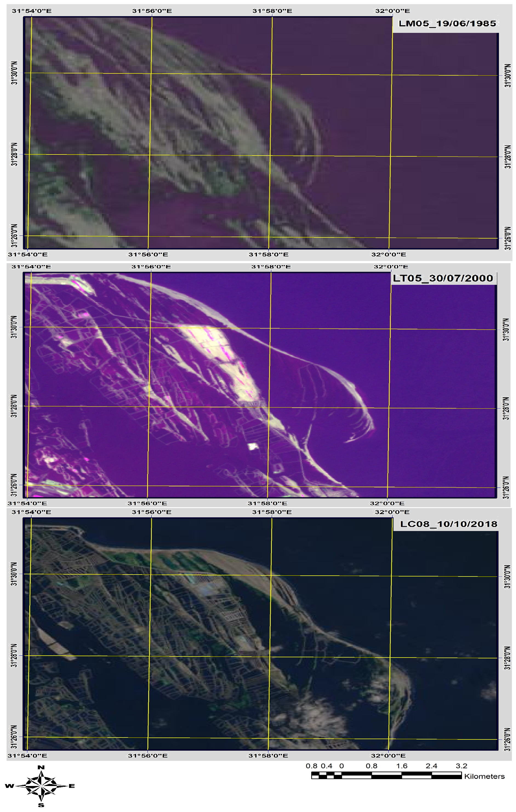The height and width of the screenshot is (812, 516).
Task: Click the S letter on the compass
Action: click(x=41, y=805)
